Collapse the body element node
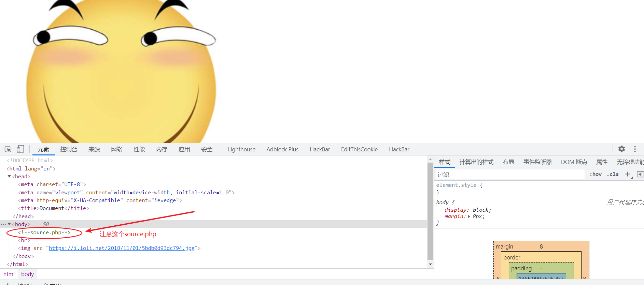Image resolution: width=644 pixels, height=285 pixels. (x=9, y=224)
